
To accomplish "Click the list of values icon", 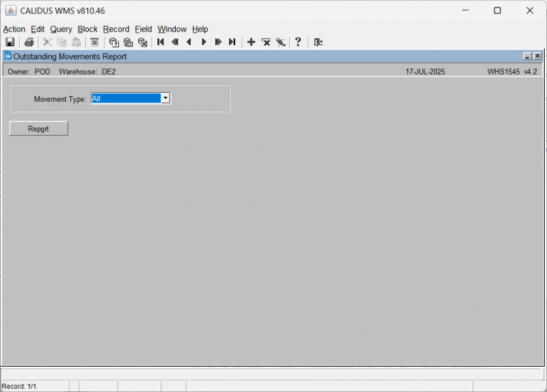I will pyautogui.click(x=94, y=42).
